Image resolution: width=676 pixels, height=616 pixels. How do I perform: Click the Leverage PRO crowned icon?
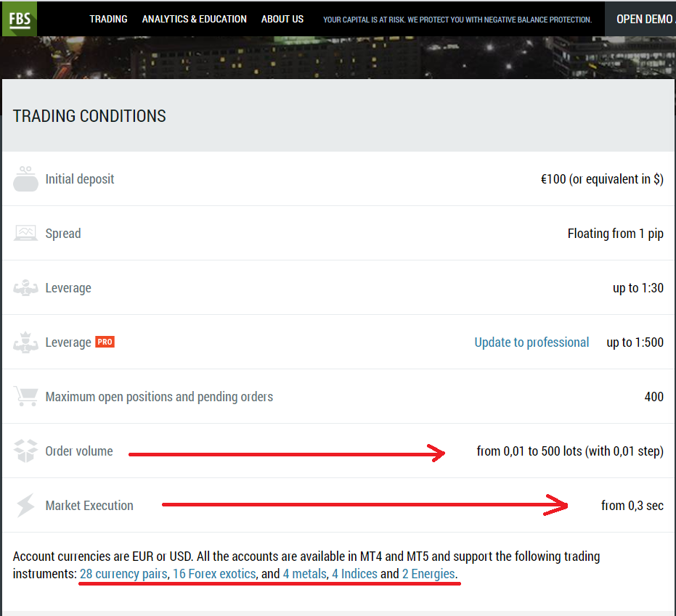click(x=25, y=342)
